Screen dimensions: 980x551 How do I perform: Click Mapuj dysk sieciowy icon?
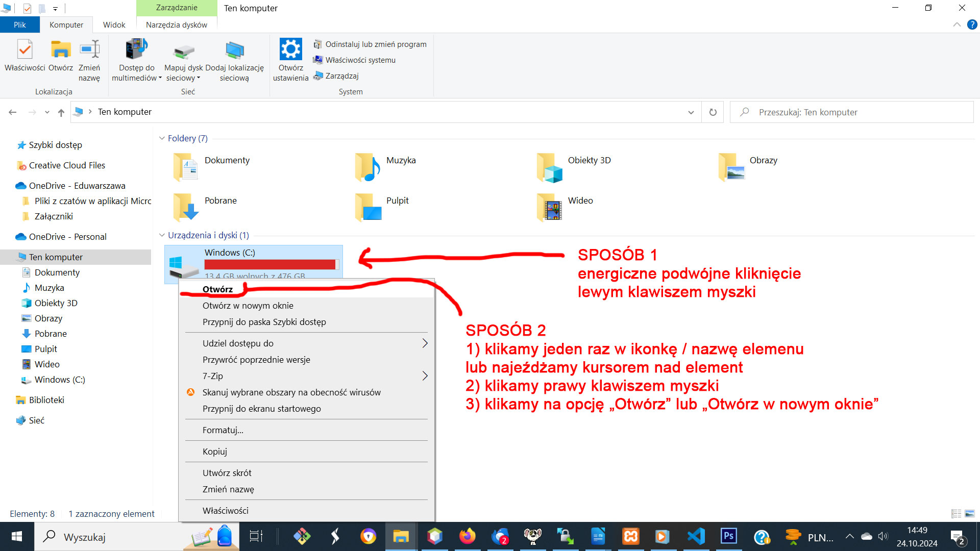184,52
